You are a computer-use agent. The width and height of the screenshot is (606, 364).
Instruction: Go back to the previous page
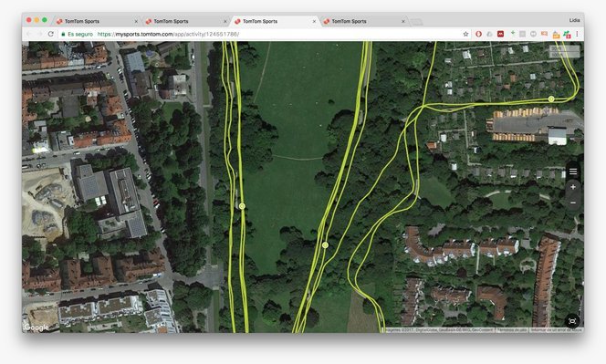(x=29, y=34)
